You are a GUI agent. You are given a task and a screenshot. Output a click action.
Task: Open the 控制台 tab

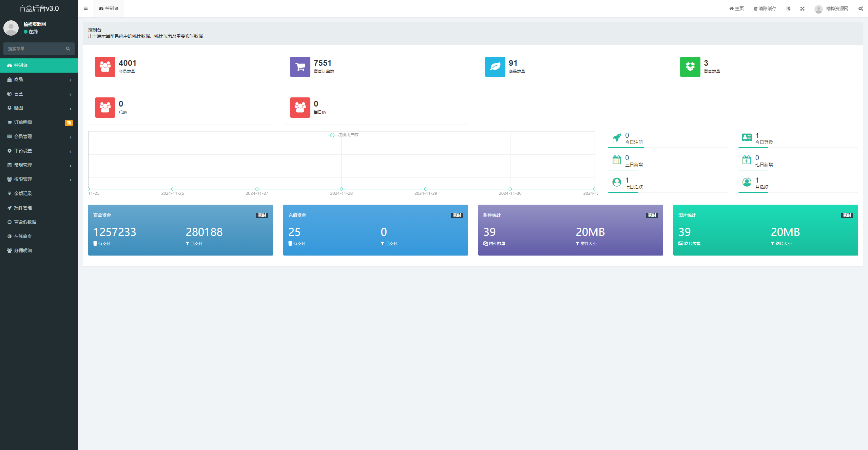coord(109,8)
